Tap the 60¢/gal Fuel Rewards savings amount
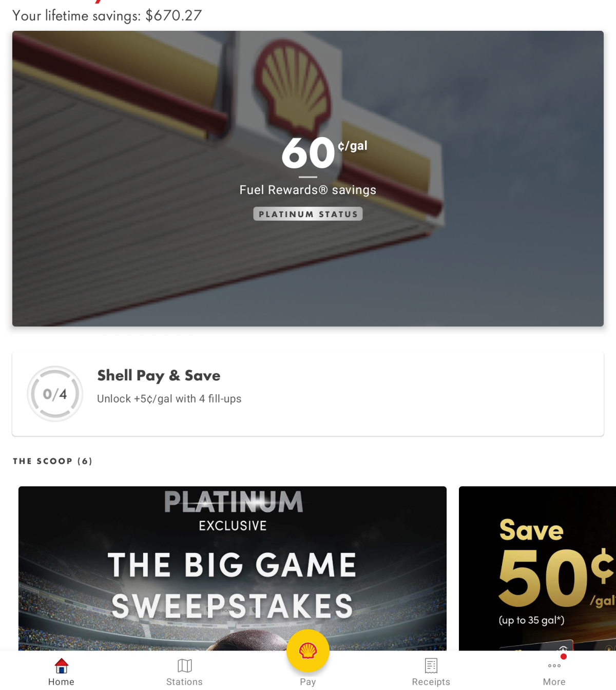The height and width of the screenshot is (690, 616). tap(323, 152)
